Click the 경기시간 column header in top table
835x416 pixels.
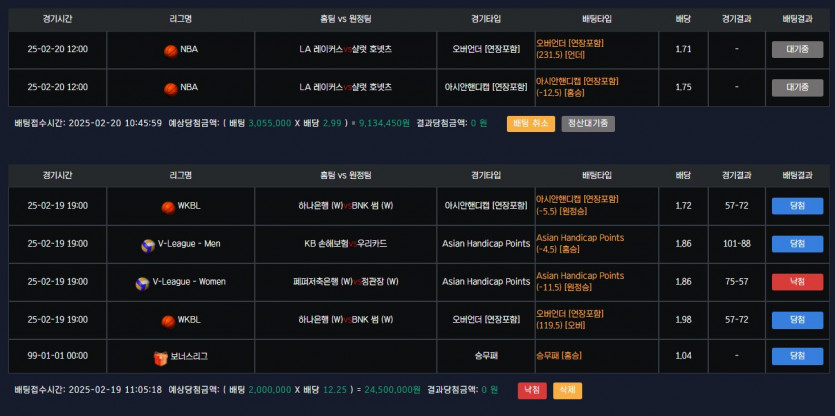[x=58, y=19]
